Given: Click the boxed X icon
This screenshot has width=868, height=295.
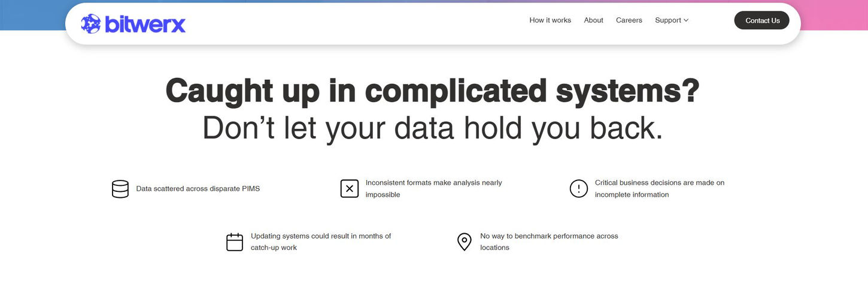Looking at the screenshot, I should click(x=350, y=189).
